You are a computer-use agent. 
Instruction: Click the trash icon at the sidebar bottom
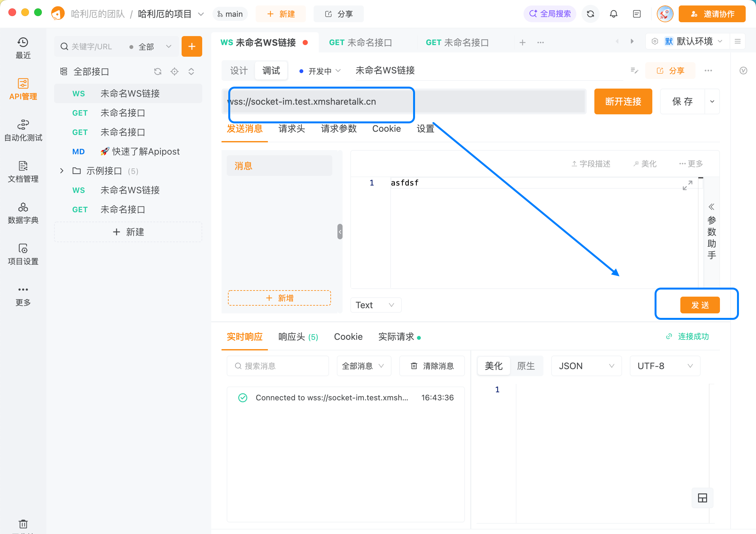23,524
